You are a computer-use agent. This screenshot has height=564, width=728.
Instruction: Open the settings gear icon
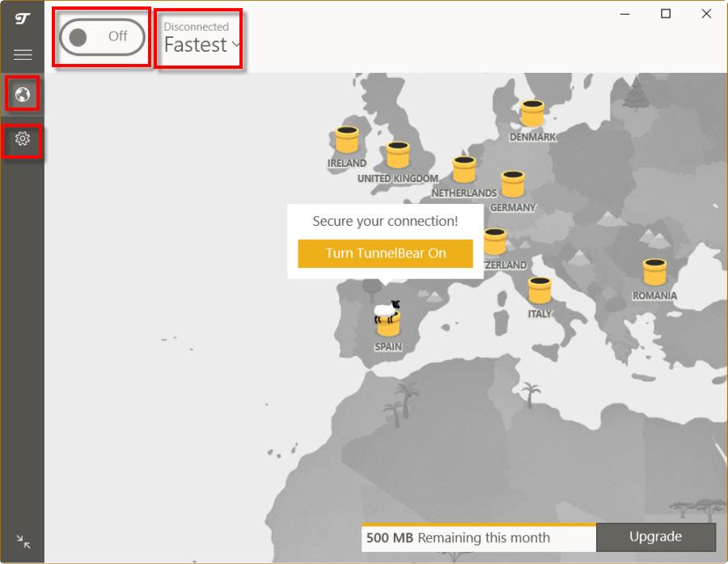23,138
